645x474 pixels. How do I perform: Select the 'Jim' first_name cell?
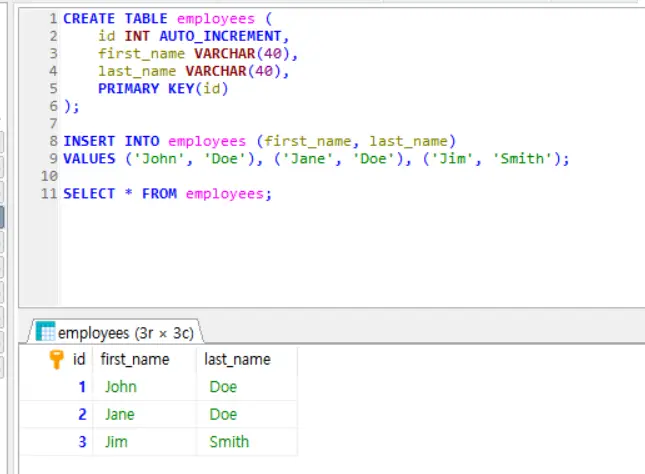tap(145, 442)
